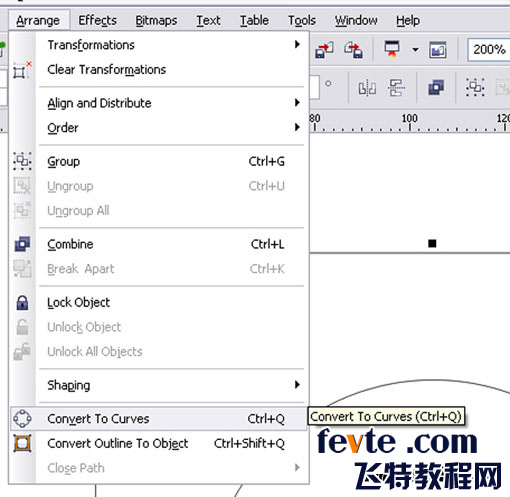Open the Arrange menu

[38, 21]
